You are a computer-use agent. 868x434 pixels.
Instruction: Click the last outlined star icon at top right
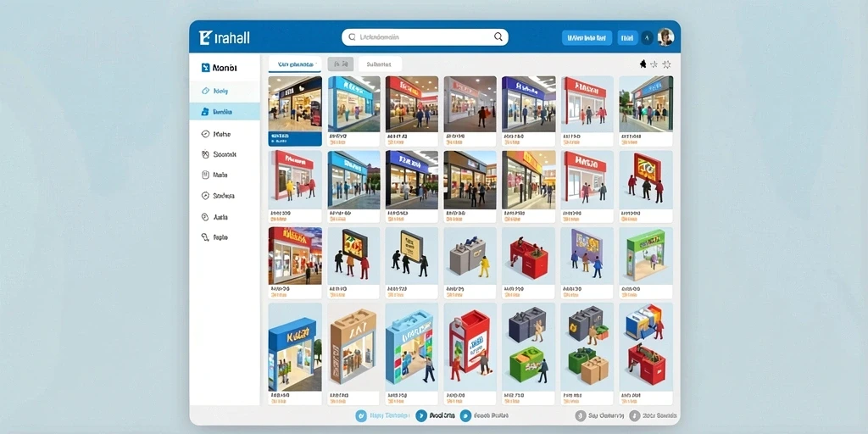tap(667, 64)
